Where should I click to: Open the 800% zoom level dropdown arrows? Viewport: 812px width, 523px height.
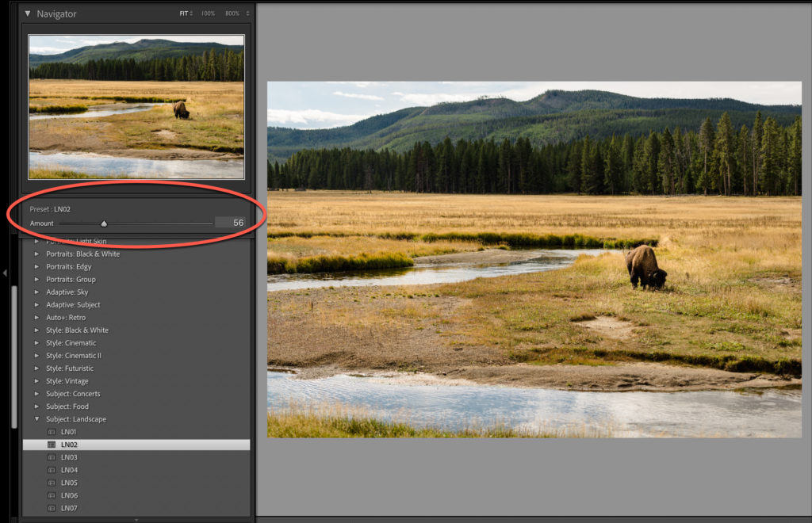[247, 13]
